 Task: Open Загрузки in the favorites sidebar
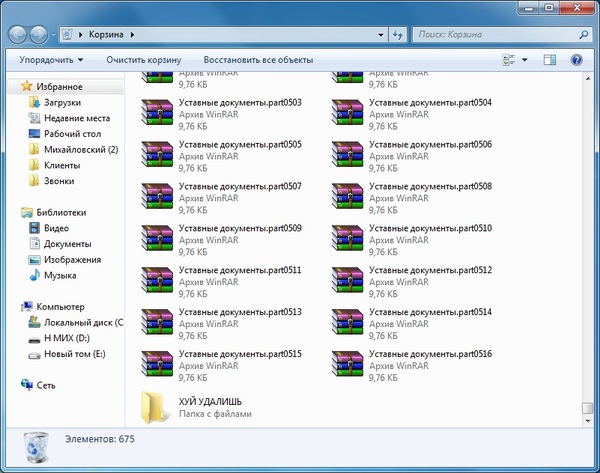61,103
